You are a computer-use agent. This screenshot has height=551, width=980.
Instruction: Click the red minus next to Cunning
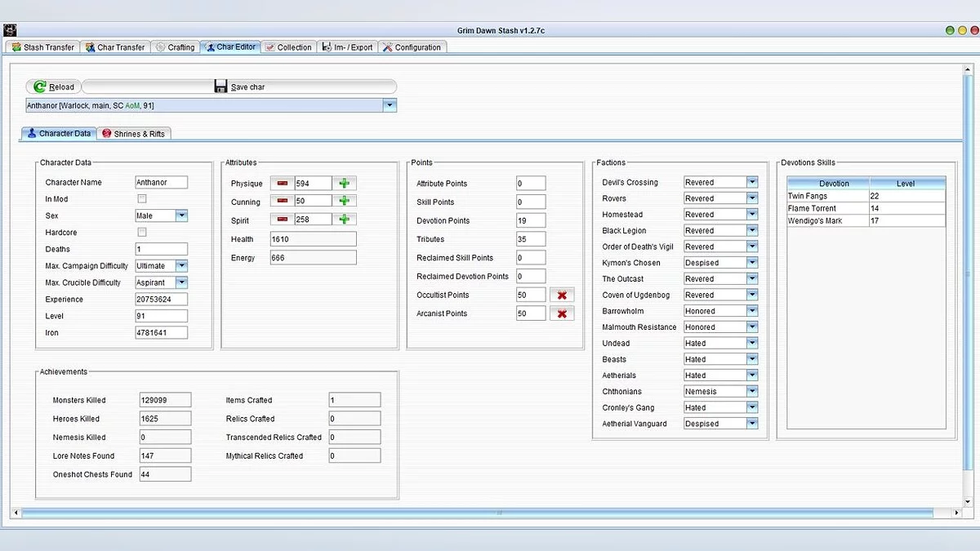283,201
